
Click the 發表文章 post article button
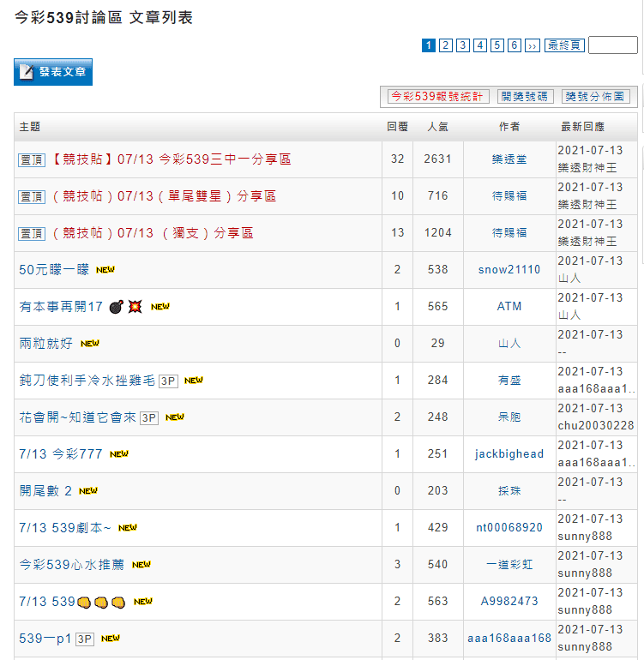click(x=53, y=72)
